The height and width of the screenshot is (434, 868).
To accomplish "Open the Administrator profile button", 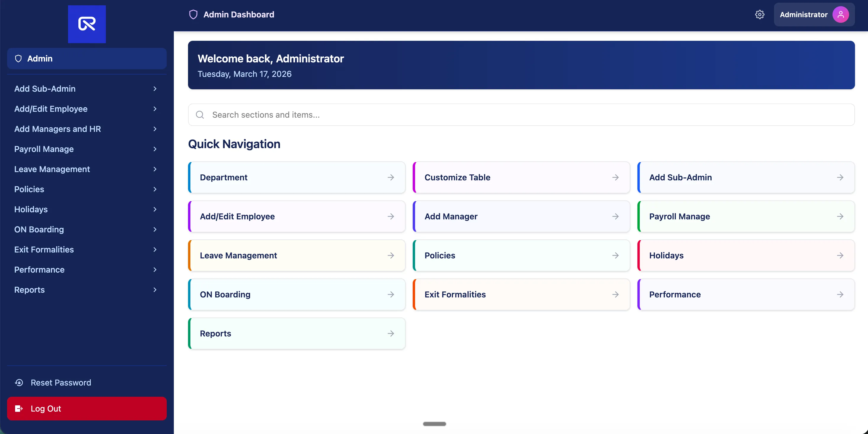I will tap(814, 14).
